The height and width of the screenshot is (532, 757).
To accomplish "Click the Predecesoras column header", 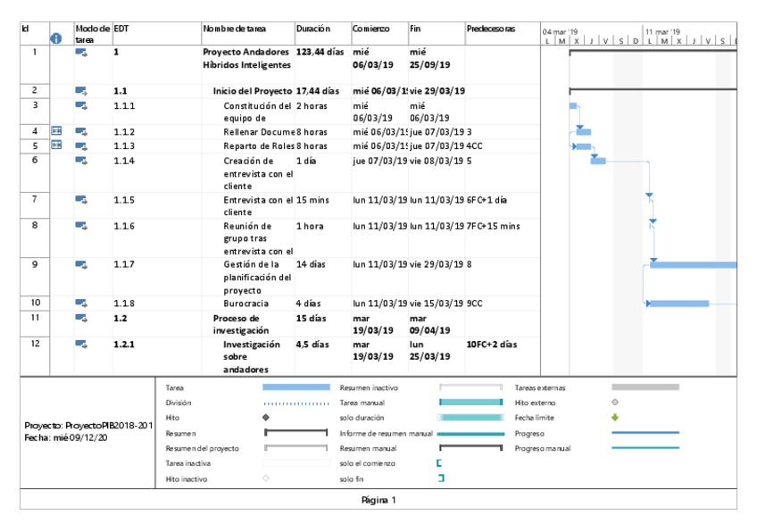I will [x=490, y=29].
